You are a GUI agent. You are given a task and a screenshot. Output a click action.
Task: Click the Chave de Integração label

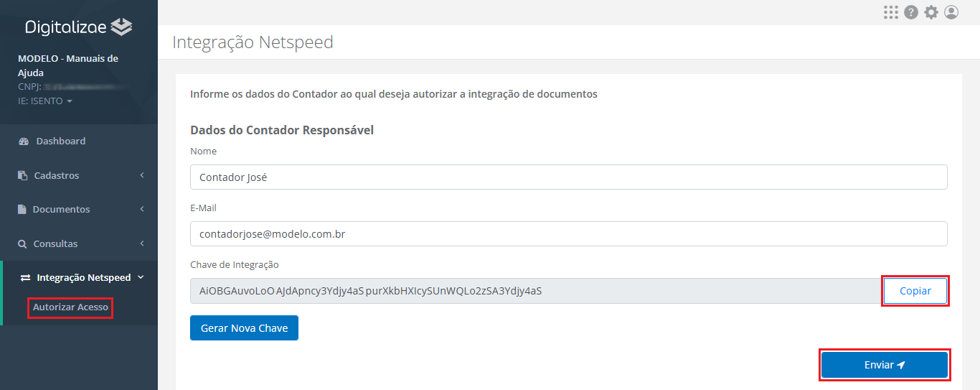point(235,264)
